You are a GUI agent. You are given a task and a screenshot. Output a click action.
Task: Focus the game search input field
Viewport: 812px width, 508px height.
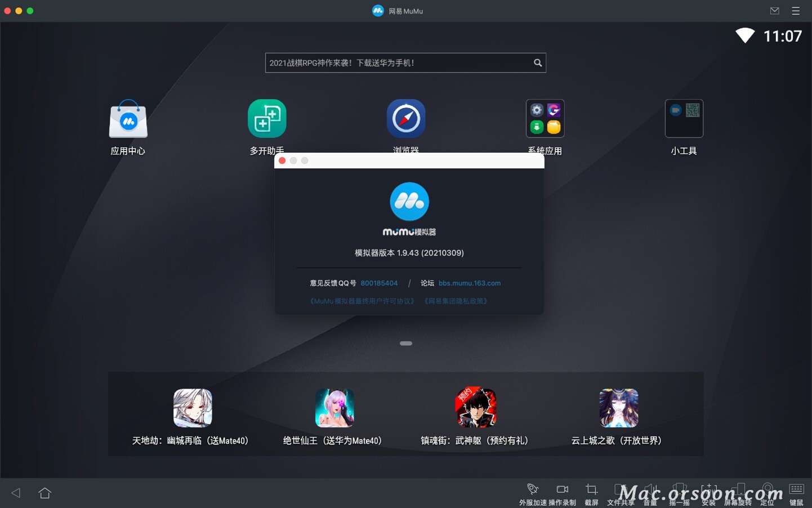pyautogui.click(x=405, y=63)
